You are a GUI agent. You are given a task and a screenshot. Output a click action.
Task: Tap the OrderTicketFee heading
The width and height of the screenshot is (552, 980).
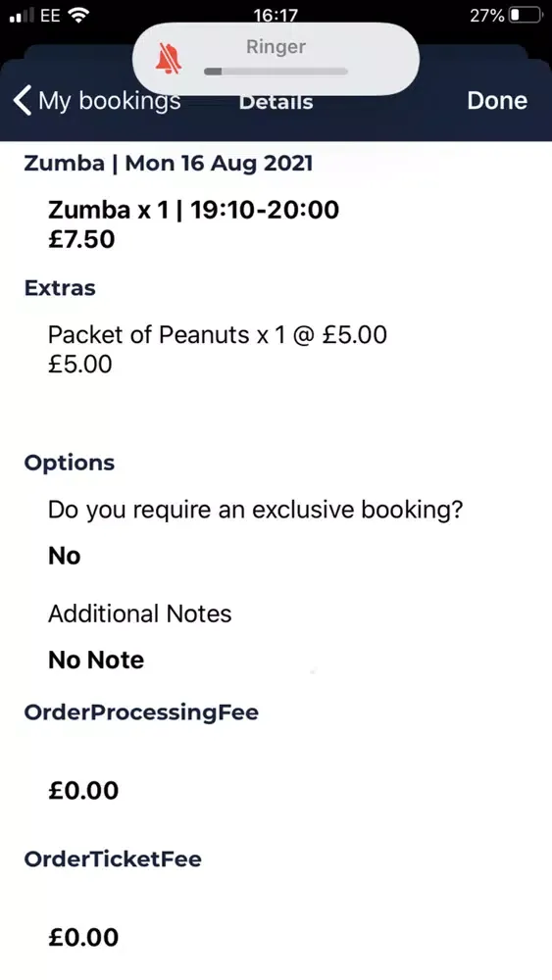click(113, 858)
